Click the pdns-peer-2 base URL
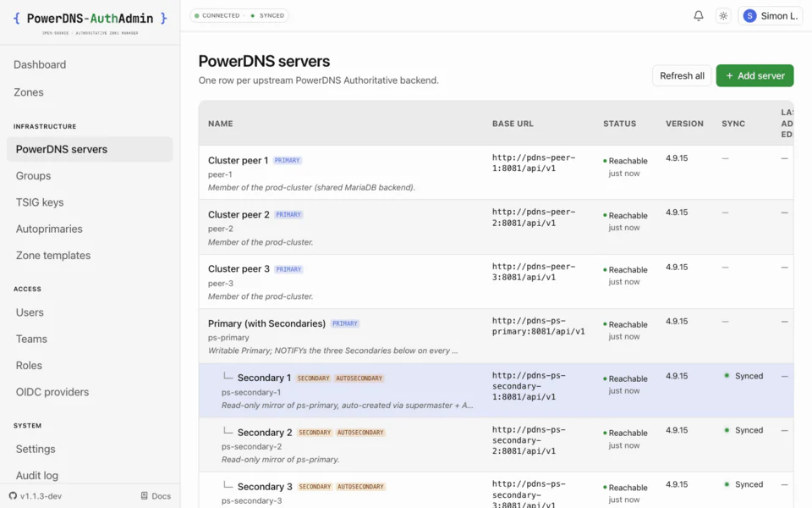Screen dimensions: 812x508 pyautogui.click(x=534, y=218)
